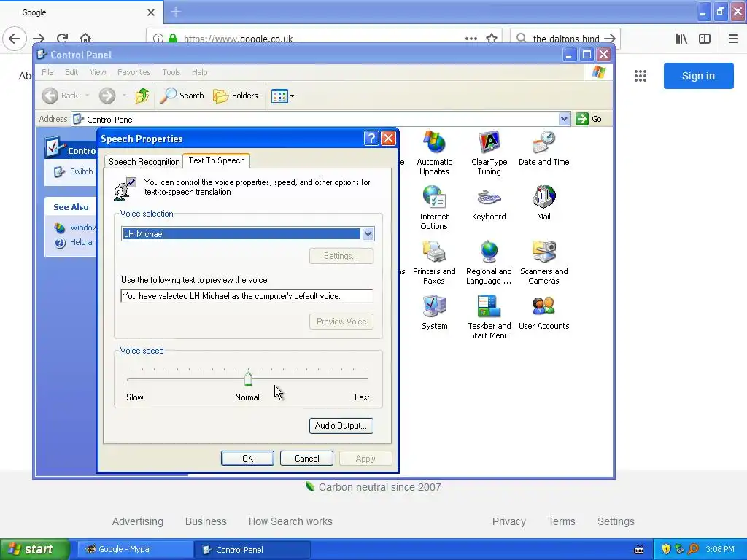This screenshot has height=560, width=747.
Task: Open Date and Time icon
Action: coord(543,148)
